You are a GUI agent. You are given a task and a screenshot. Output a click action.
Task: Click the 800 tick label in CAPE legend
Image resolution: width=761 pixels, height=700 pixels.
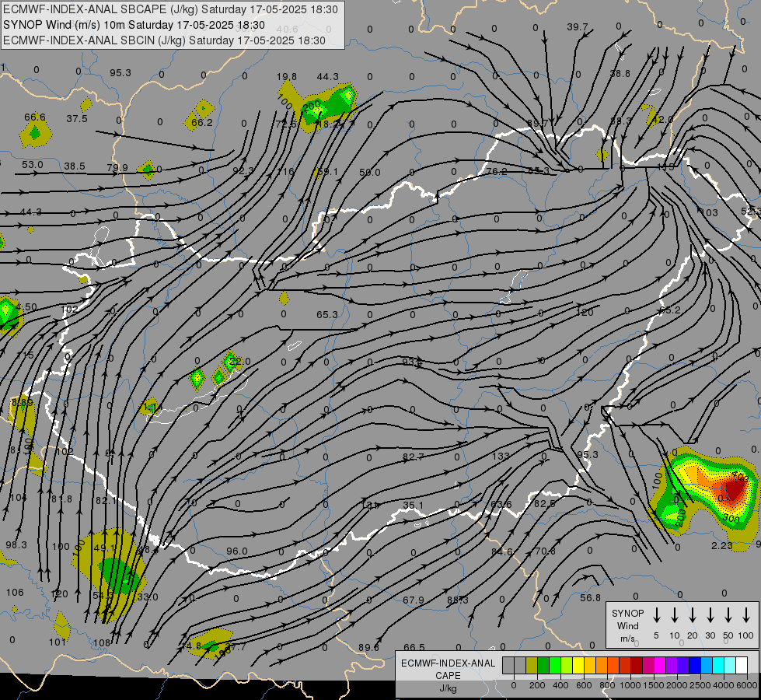point(607,685)
